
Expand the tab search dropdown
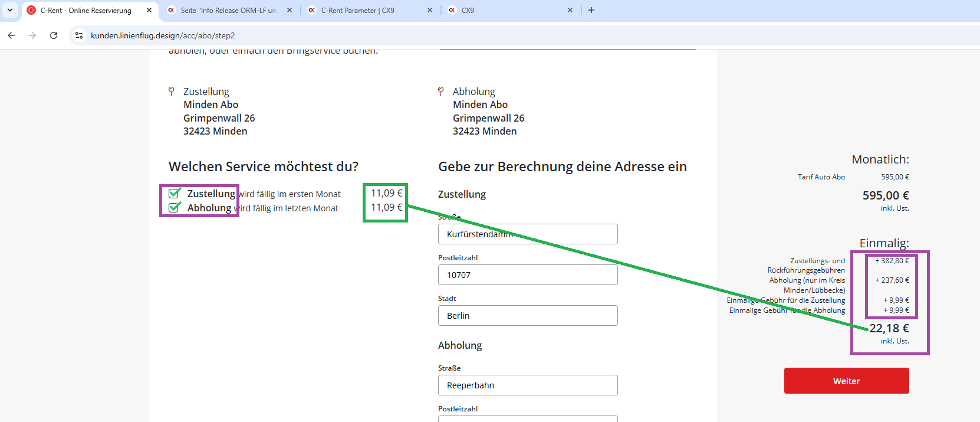10,10
